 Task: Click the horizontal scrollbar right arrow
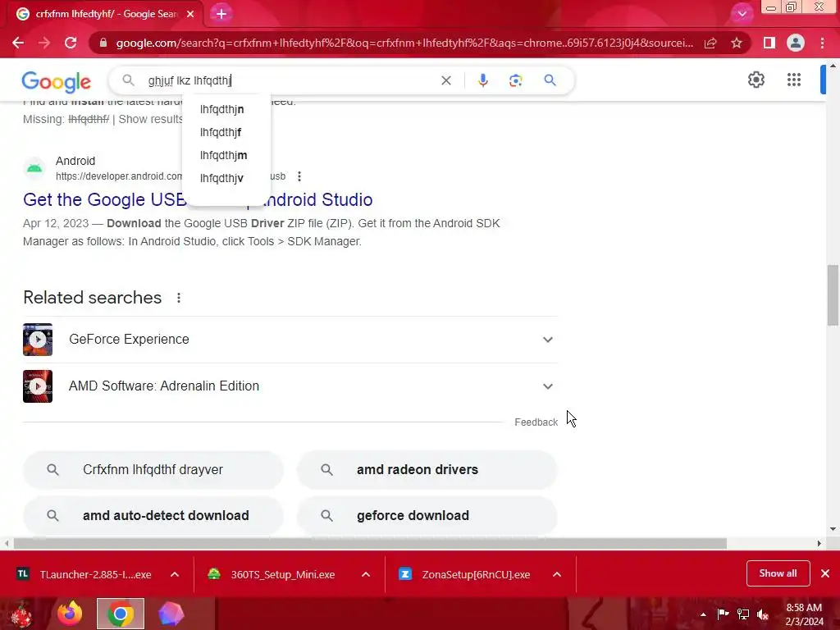pyautogui.click(x=819, y=543)
